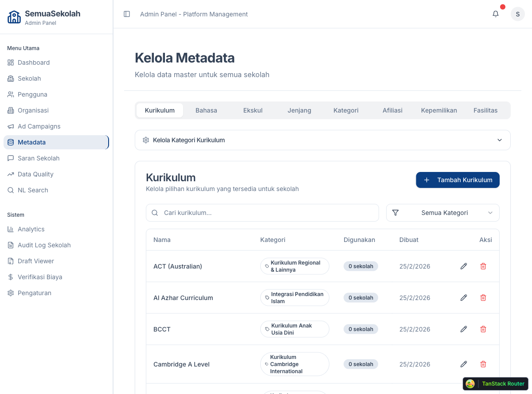Open Ad Campaigns via the megaphone icon
The image size is (532, 394).
pyautogui.click(x=10, y=126)
